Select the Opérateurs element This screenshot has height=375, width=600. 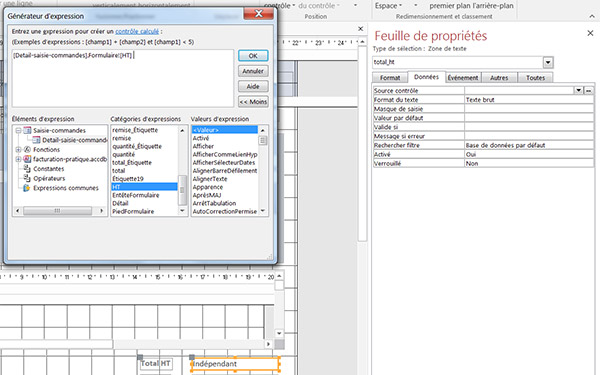coord(49,178)
